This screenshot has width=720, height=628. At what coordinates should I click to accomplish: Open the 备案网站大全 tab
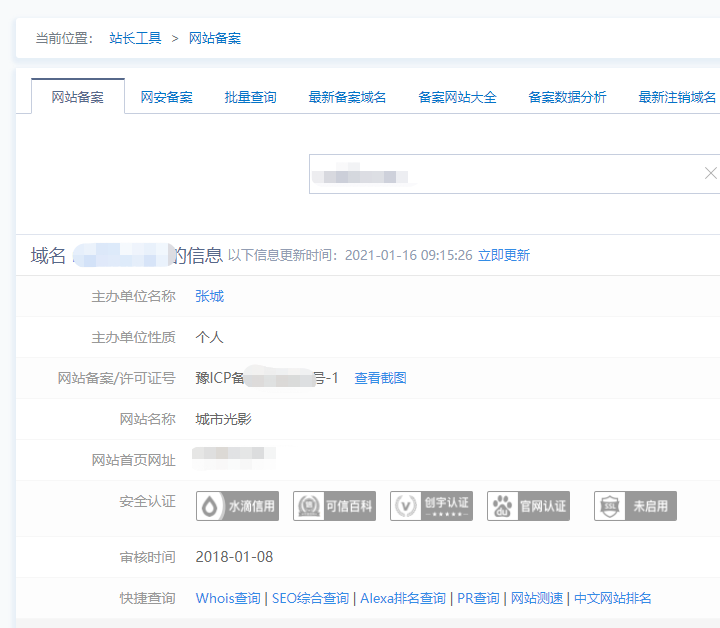click(x=457, y=97)
